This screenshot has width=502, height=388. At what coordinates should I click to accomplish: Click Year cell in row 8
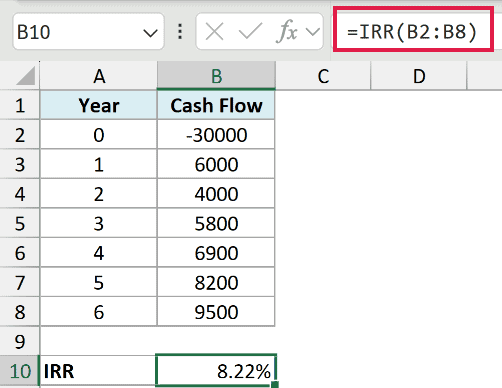[x=99, y=312]
